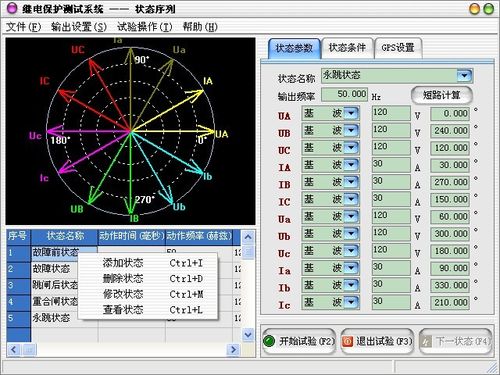500x375 pixels.
Task: Click the 动作时间(毫秒) column header
Action: click(x=132, y=236)
